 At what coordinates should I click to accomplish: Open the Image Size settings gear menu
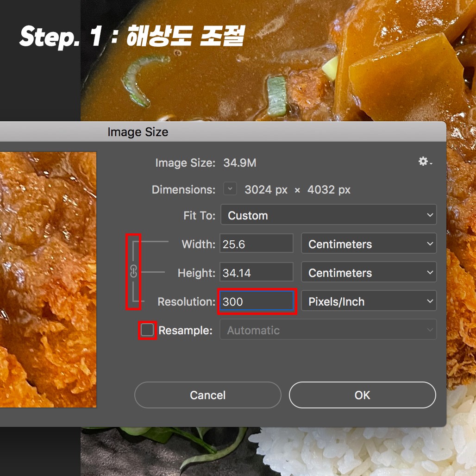[x=425, y=162]
